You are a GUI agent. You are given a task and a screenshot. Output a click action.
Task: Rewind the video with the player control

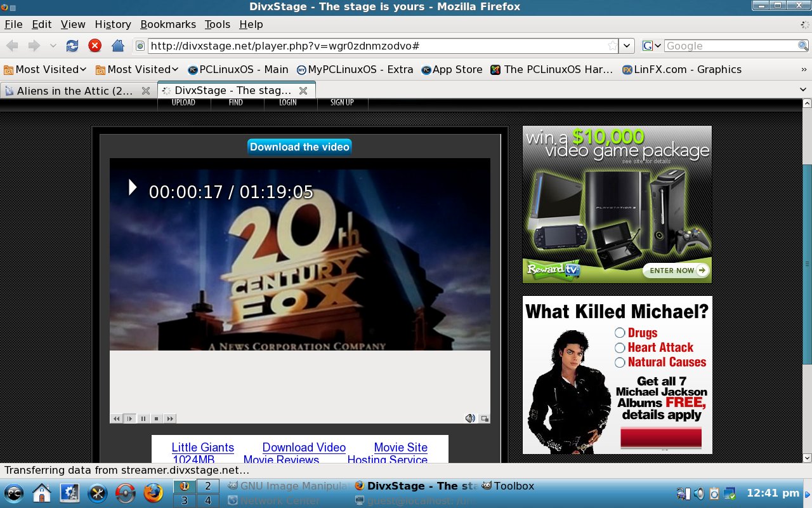coord(116,418)
